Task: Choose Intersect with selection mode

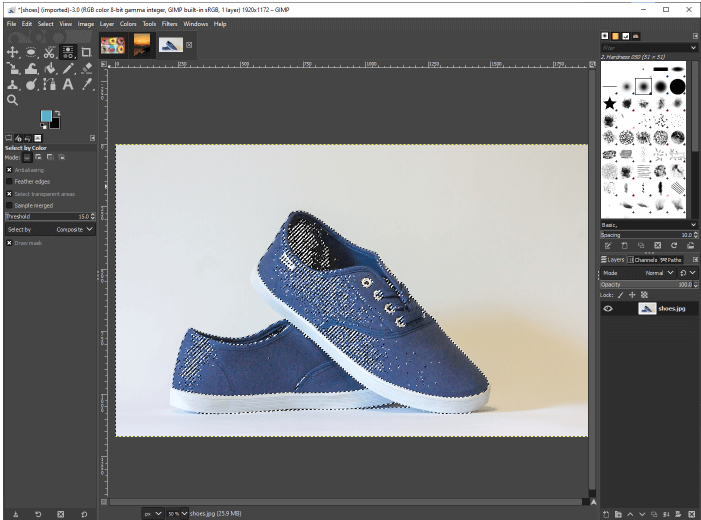Action: (x=62, y=157)
